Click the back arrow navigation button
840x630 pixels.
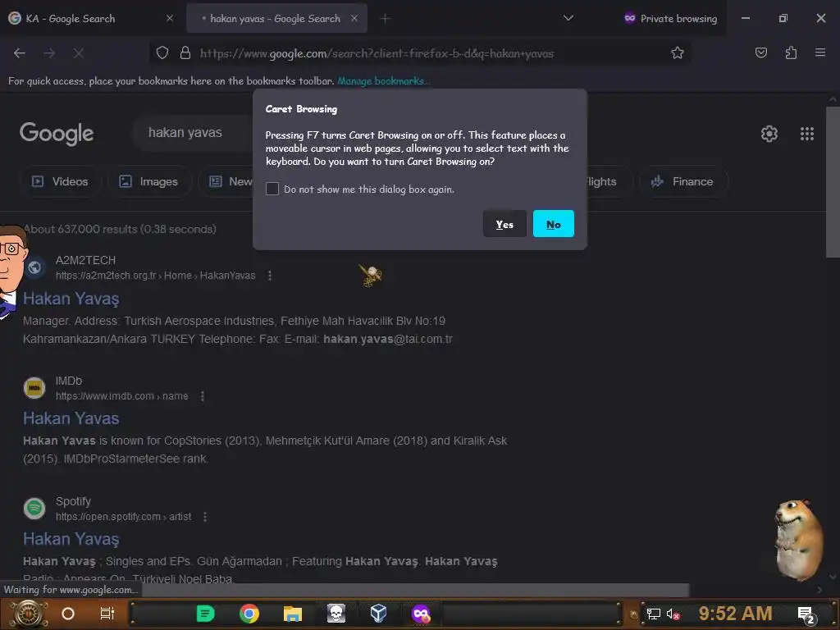click(20, 53)
